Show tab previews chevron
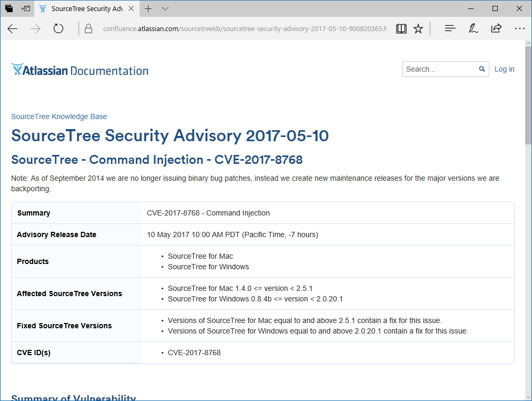Viewport: 532px width, 401px height. 165,9
